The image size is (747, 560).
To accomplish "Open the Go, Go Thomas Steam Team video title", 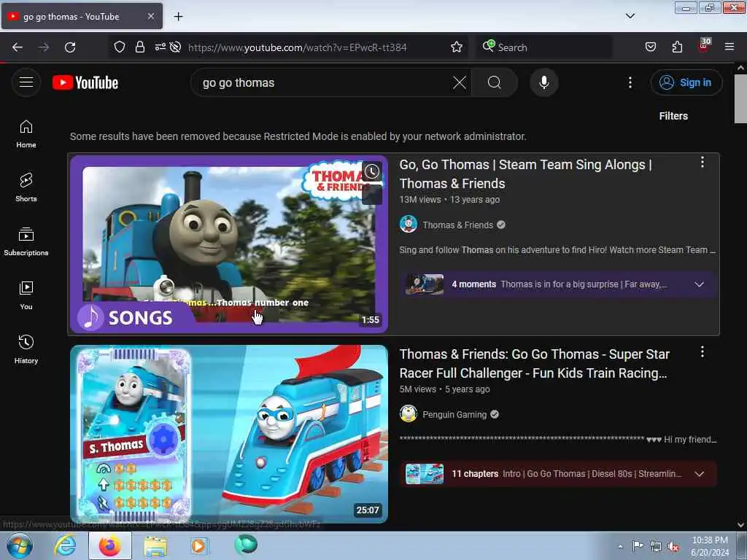I will click(x=525, y=174).
